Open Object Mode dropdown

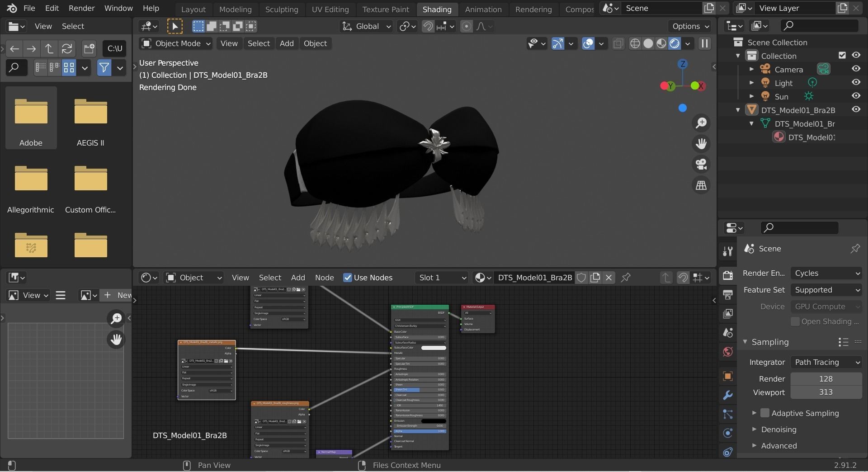point(176,43)
